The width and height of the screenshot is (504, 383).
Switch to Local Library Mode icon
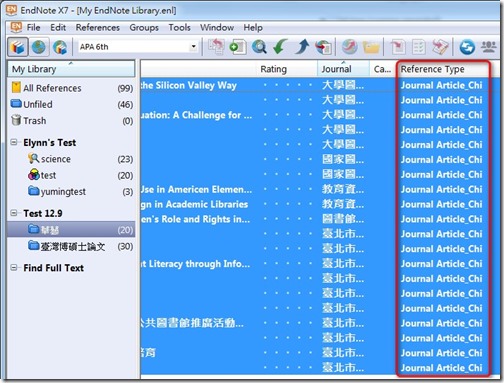click(x=17, y=47)
